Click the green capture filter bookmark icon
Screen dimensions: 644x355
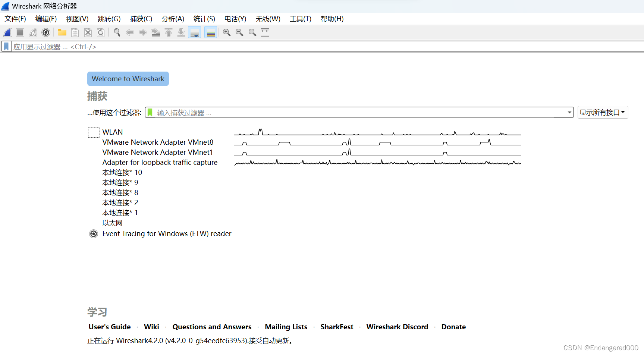[150, 113]
